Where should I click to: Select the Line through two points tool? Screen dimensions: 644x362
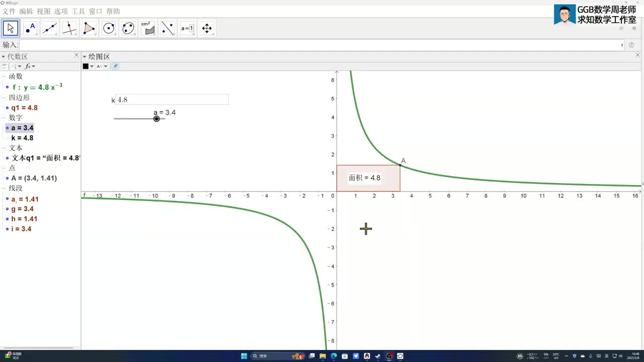click(x=50, y=28)
